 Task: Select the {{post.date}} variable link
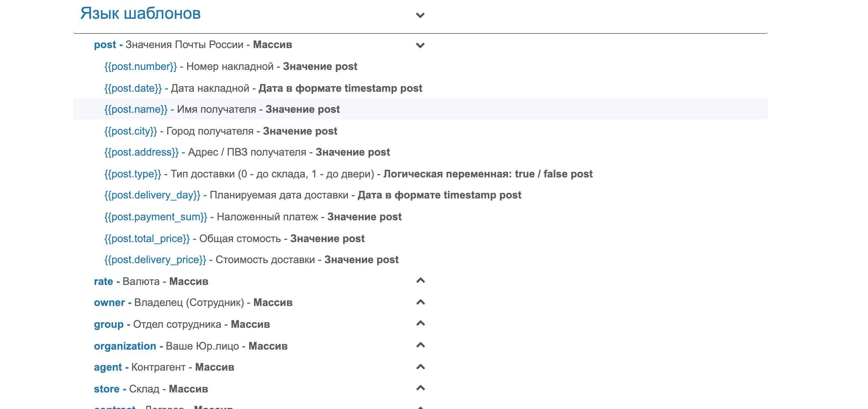[x=132, y=88]
